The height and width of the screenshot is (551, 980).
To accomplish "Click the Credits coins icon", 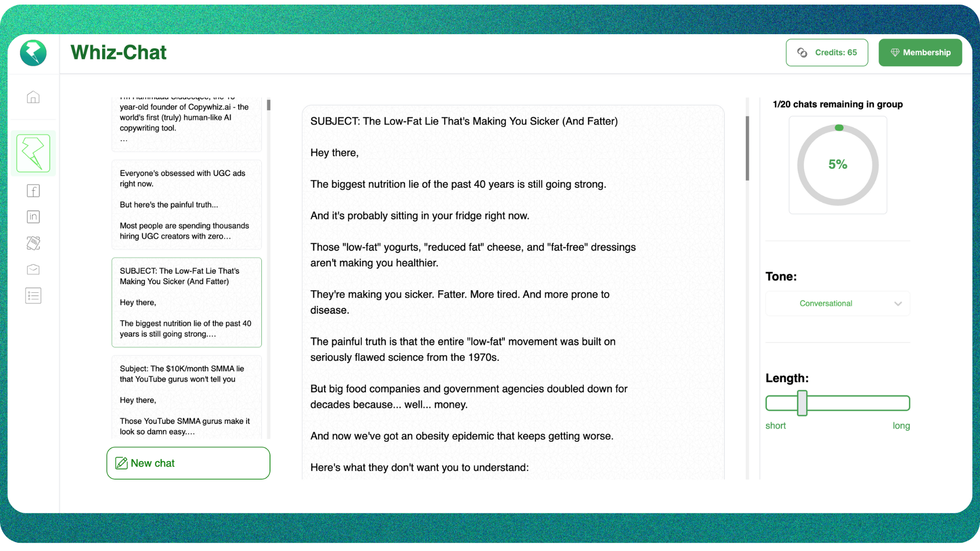I will (x=802, y=53).
